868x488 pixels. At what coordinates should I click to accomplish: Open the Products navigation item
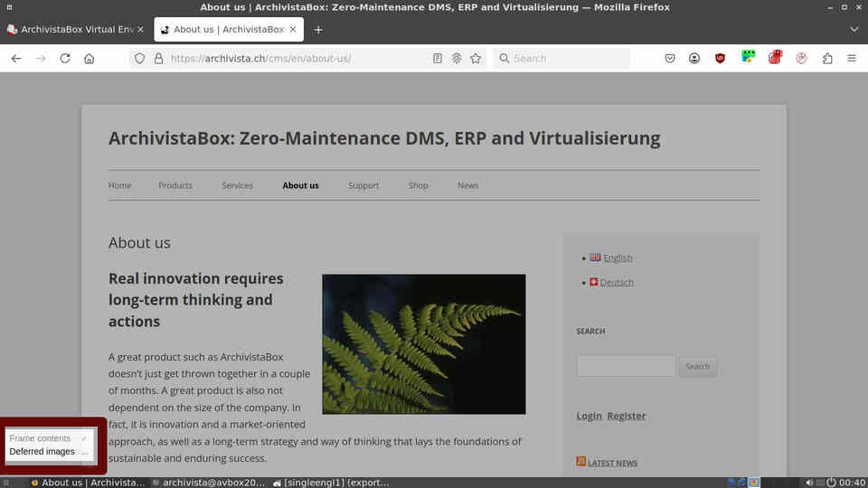(x=175, y=185)
